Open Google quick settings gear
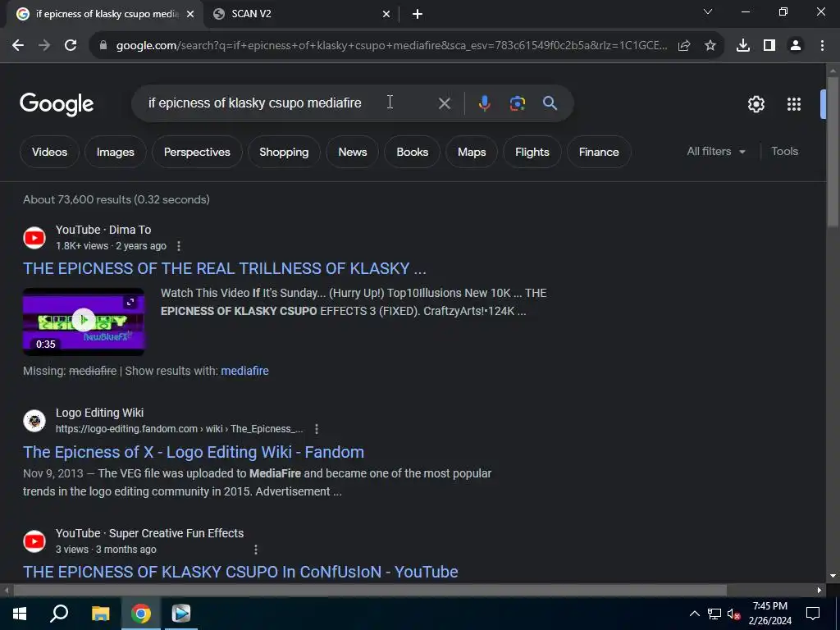 coord(756,104)
